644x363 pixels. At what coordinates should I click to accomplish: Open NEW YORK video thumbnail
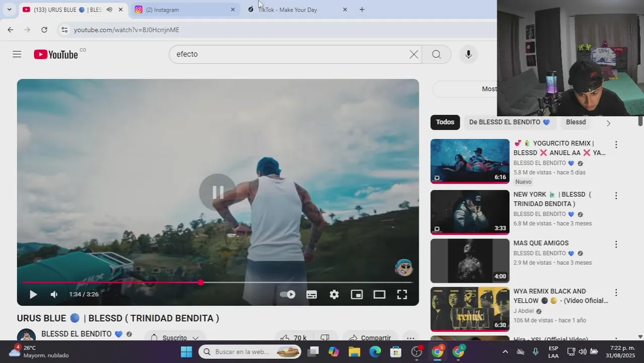coord(470,212)
